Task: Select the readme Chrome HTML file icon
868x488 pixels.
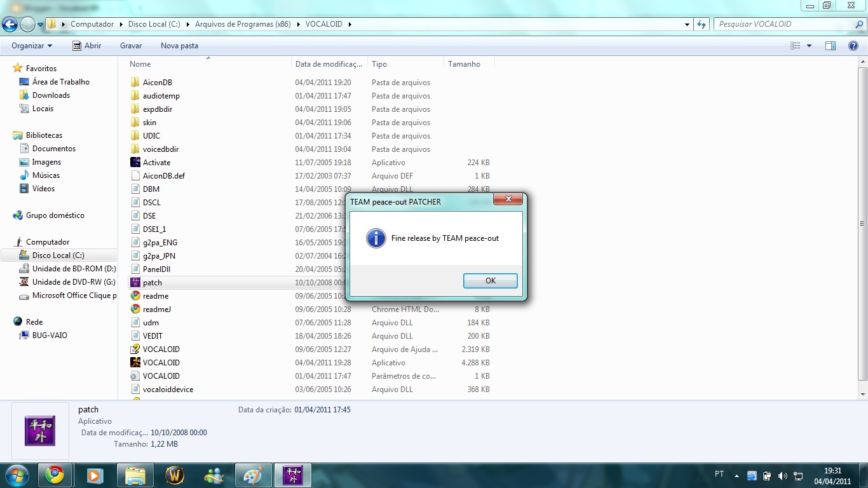Action: point(135,296)
